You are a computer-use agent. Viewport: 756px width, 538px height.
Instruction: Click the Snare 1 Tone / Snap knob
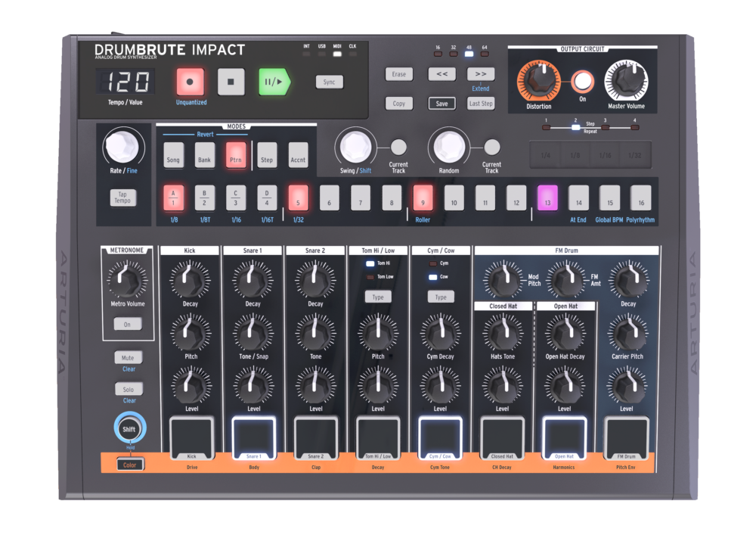coord(253,332)
